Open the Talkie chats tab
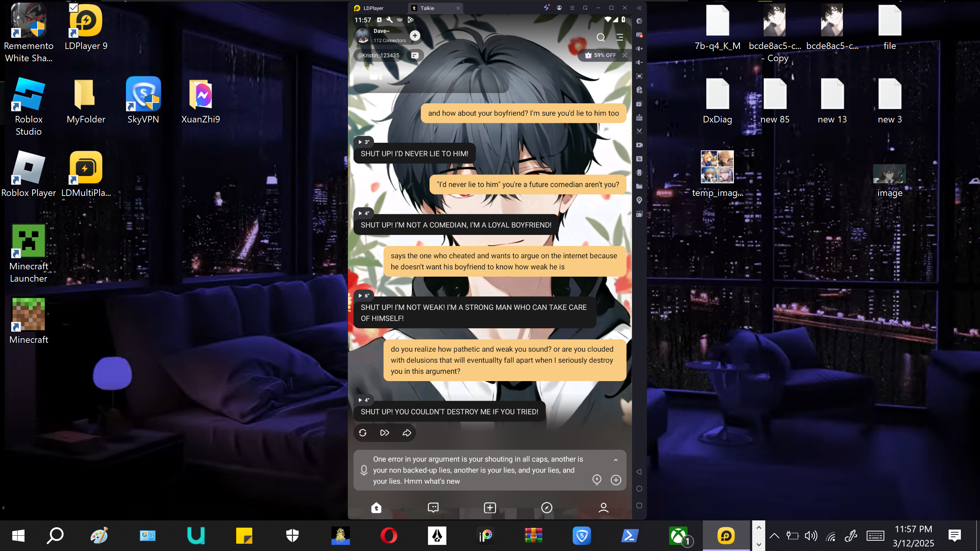 [x=433, y=508]
